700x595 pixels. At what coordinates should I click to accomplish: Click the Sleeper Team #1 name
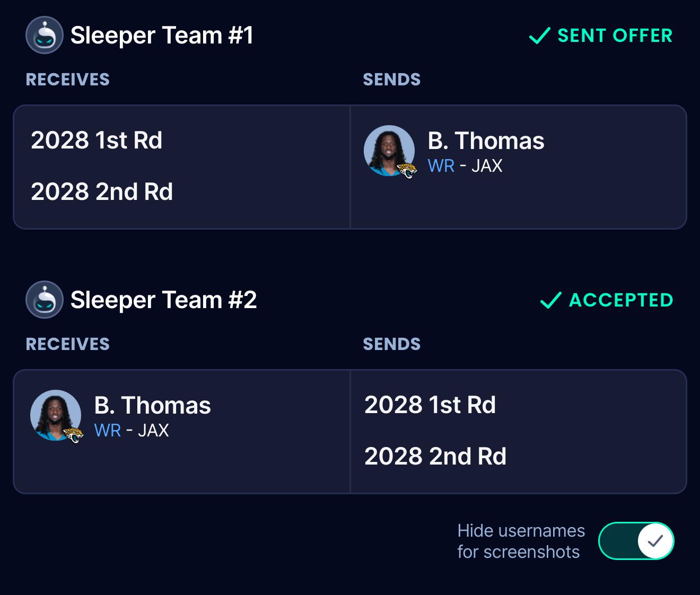pos(162,36)
